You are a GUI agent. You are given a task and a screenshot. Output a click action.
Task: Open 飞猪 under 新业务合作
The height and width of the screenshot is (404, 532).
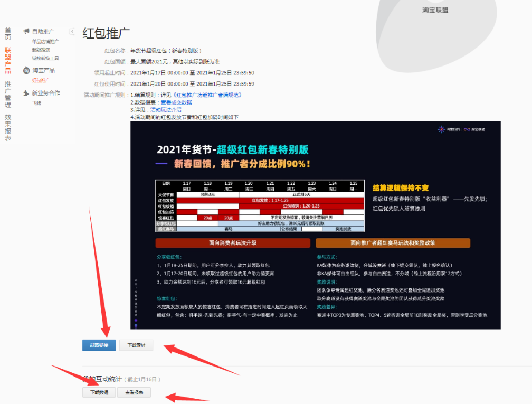pos(36,104)
